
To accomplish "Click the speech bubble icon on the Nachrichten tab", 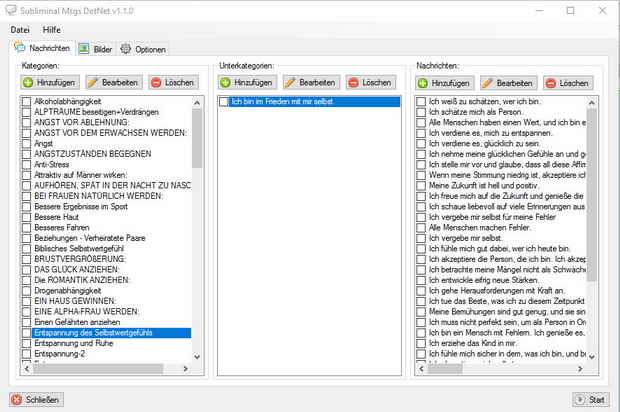I will point(20,48).
